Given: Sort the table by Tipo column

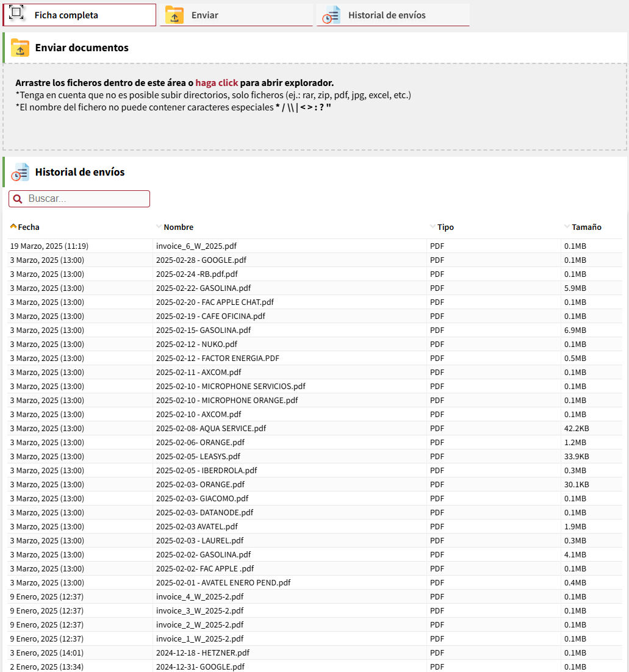Looking at the screenshot, I should click(445, 227).
